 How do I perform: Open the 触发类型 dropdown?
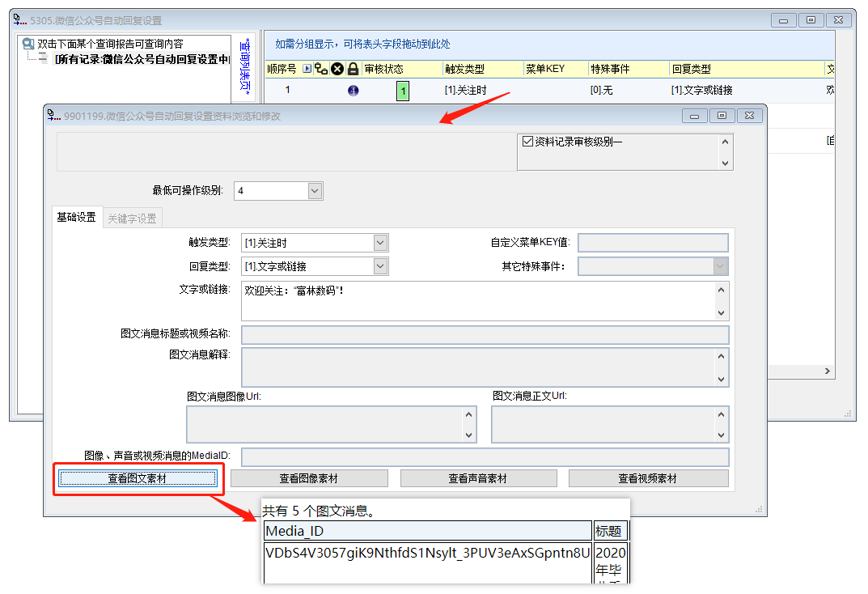[x=380, y=243]
